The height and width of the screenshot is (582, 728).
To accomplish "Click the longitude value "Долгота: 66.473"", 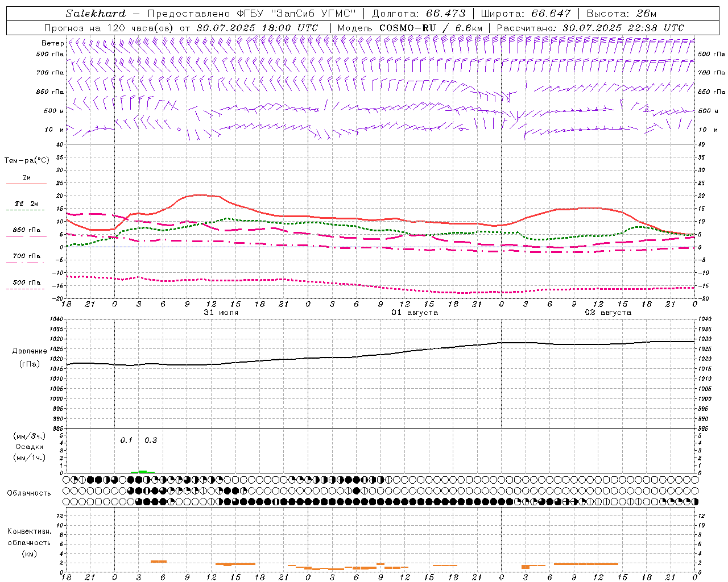I will [419, 14].
